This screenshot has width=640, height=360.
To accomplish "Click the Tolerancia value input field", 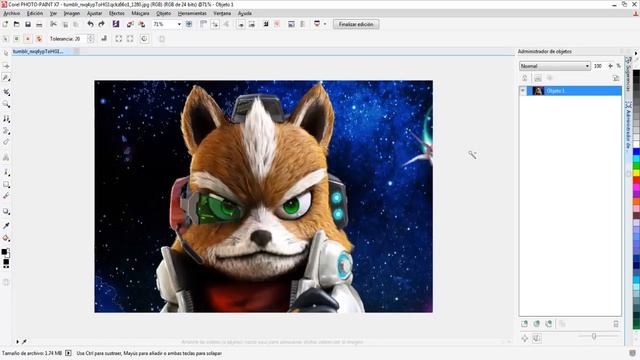I will tap(80, 39).
